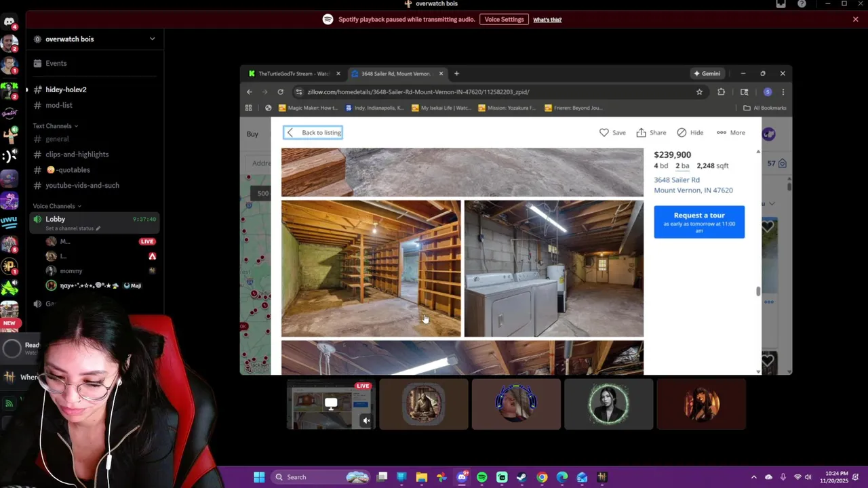Open the Mission: Yozakura bookmark
868x488 pixels.
(x=507, y=108)
